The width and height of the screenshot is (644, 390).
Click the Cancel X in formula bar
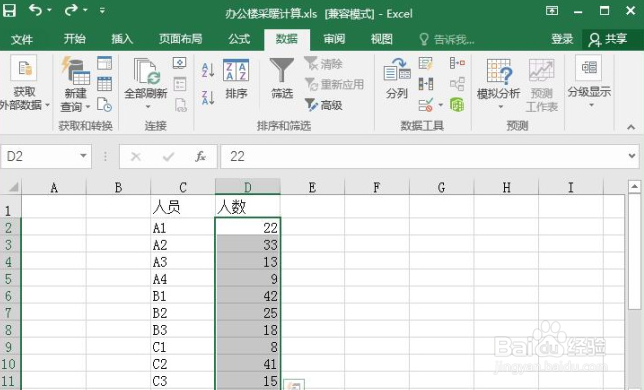tap(136, 156)
